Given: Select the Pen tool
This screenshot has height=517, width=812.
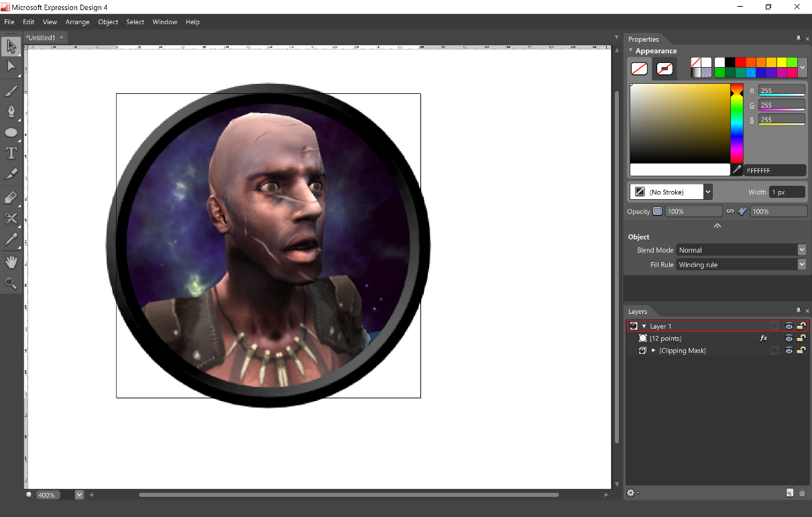Looking at the screenshot, I should click(11, 111).
